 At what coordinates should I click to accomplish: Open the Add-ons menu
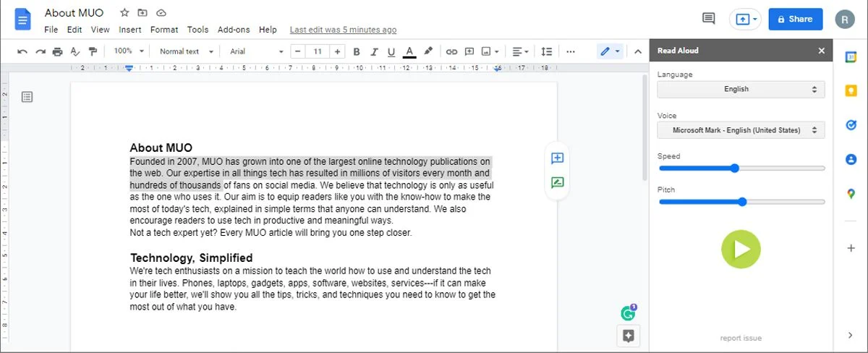pos(234,30)
